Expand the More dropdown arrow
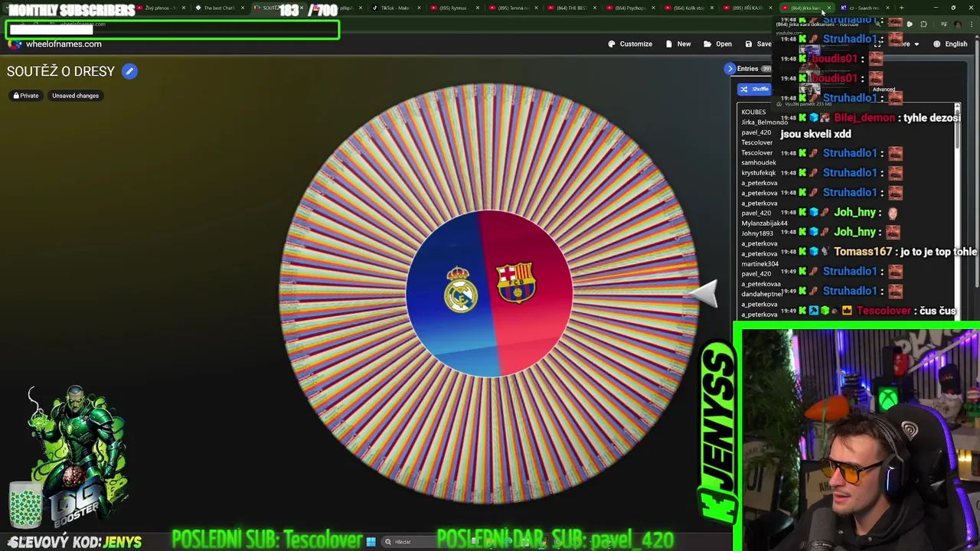The width and height of the screenshot is (980, 551). (916, 44)
